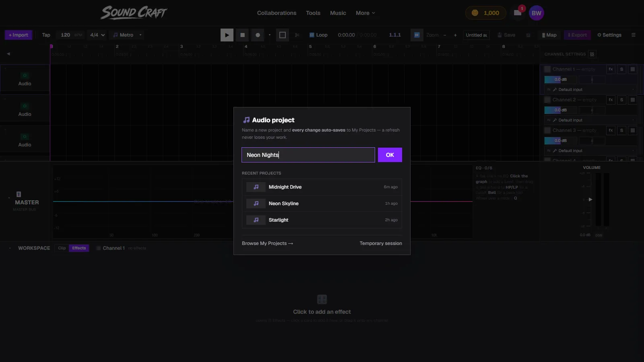Choose Temporary session
Image resolution: width=644 pixels, height=362 pixels.
coord(381,243)
